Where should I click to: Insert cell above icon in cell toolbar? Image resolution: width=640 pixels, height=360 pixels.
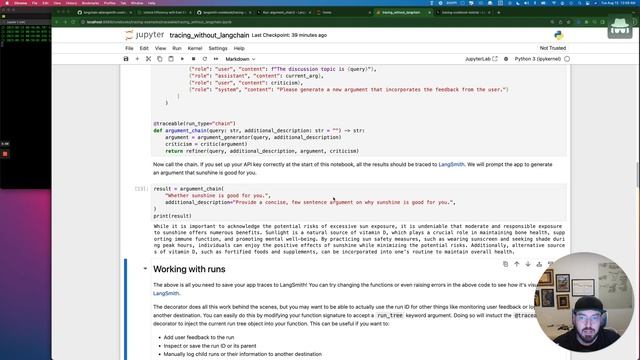pyautogui.click(x=539, y=264)
